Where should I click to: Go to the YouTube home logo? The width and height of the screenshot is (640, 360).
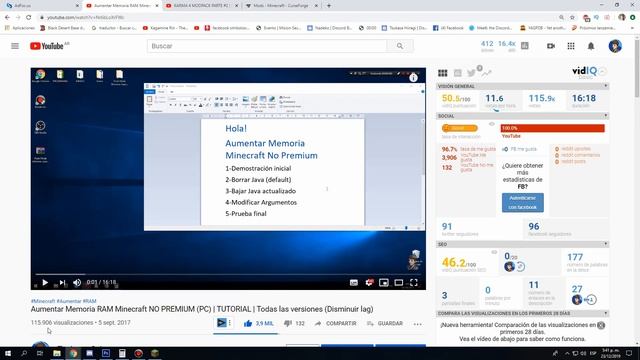tap(47, 46)
